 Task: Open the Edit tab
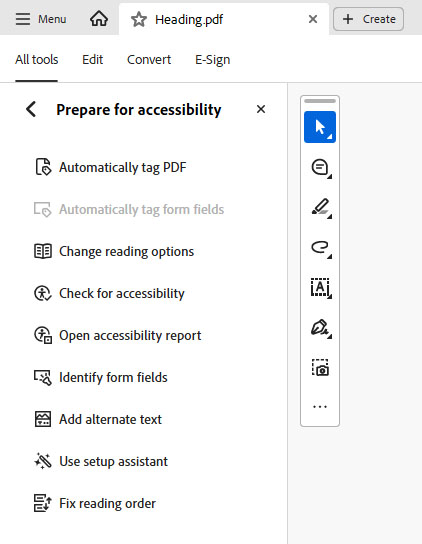92,60
